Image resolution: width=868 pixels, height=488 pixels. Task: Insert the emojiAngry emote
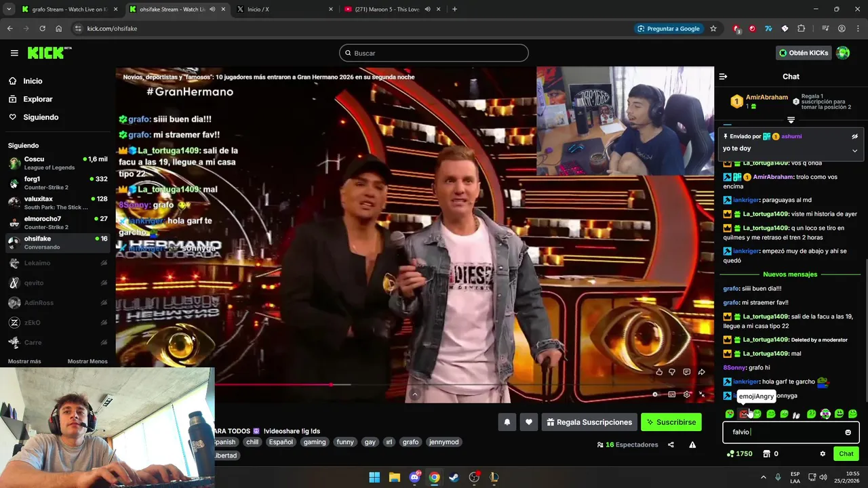tap(744, 414)
